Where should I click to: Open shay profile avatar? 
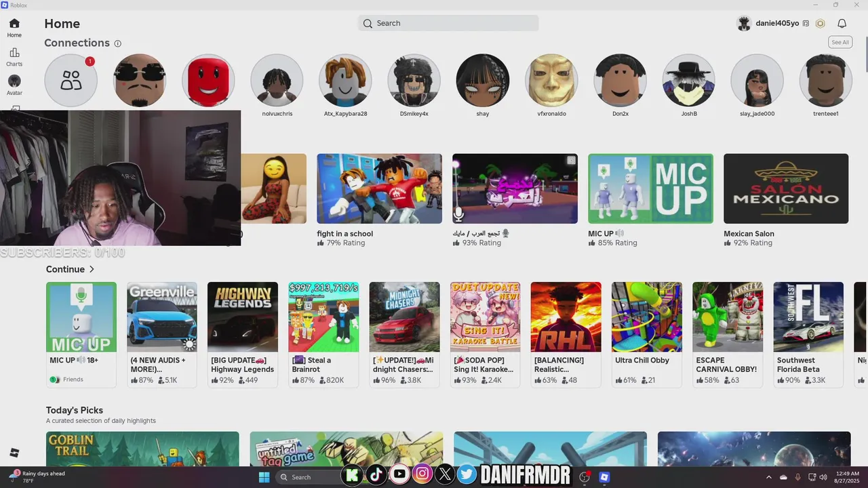(x=482, y=81)
